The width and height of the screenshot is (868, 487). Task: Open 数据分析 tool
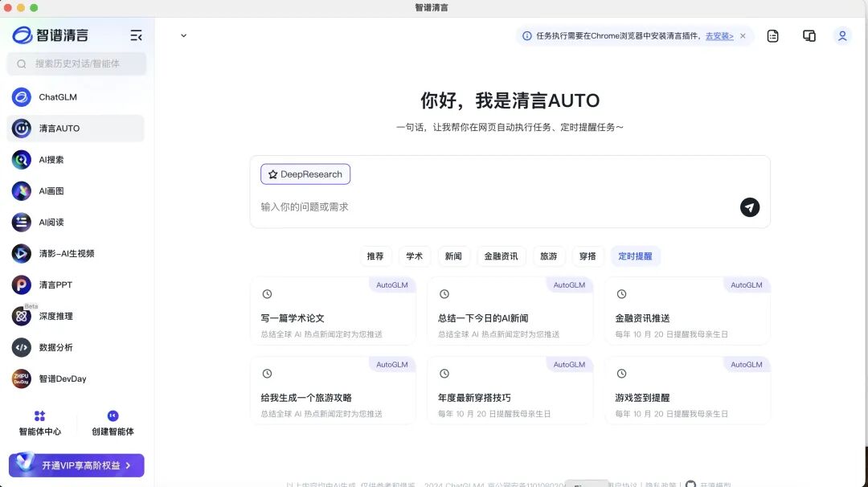[x=76, y=347]
